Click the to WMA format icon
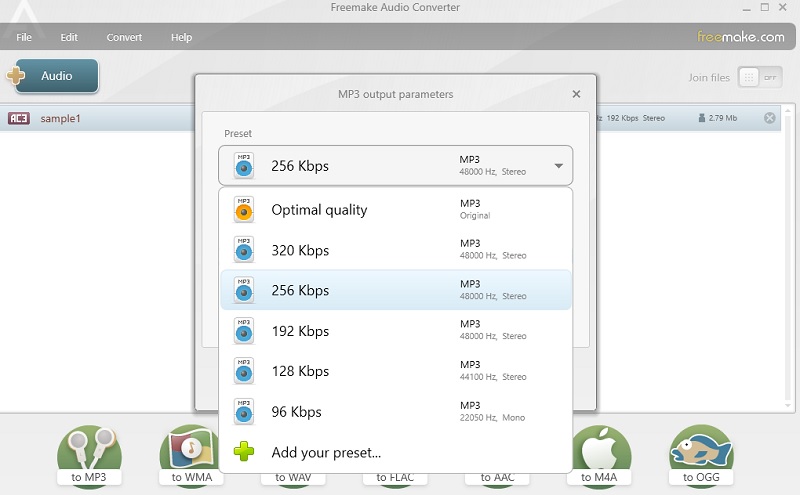 coord(190,453)
